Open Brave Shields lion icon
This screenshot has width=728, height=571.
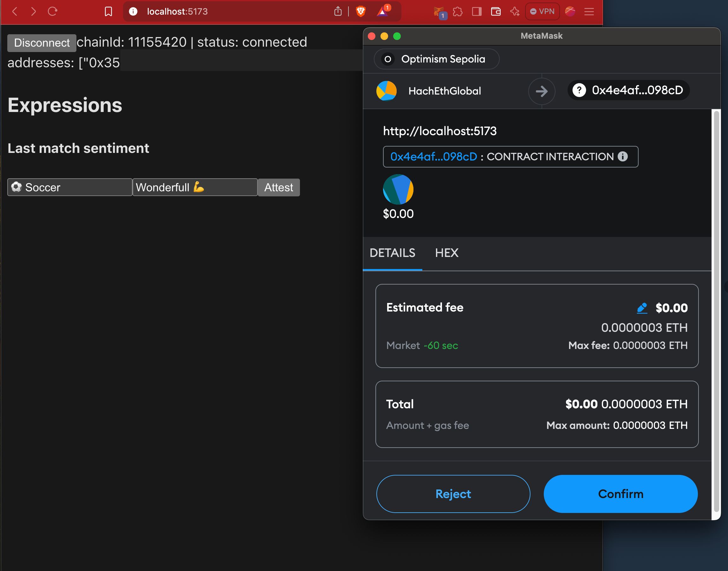[361, 12]
